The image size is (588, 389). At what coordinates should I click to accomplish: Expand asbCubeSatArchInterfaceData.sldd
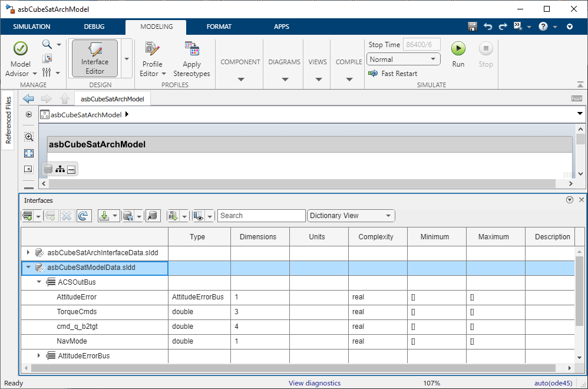[x=28, y=252]
